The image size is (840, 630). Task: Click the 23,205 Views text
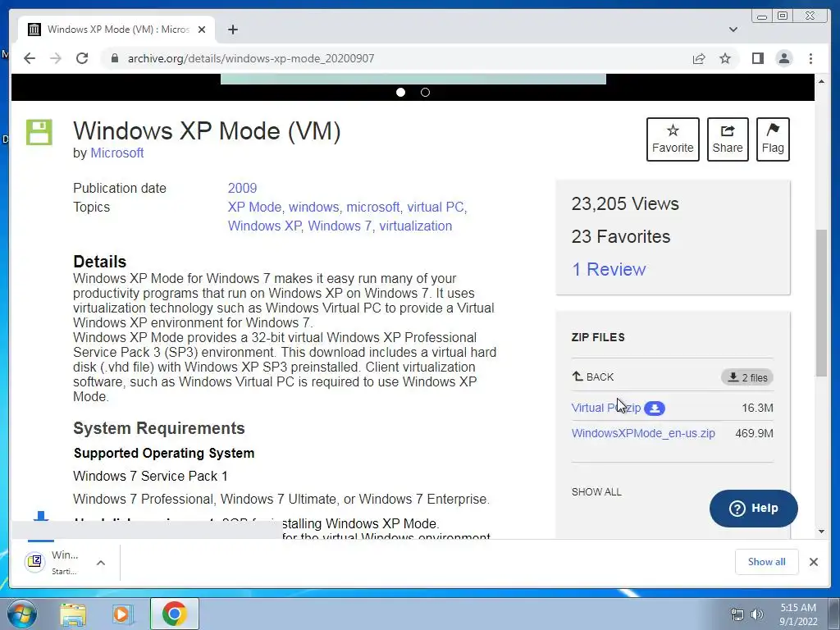point(625,203)
